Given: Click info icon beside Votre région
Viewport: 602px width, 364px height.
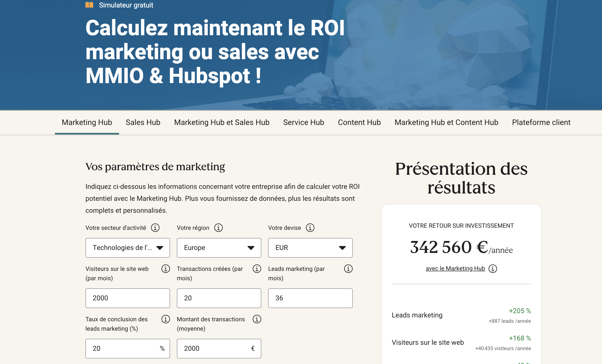Looking at the screenshot, I should click(218, 228).
